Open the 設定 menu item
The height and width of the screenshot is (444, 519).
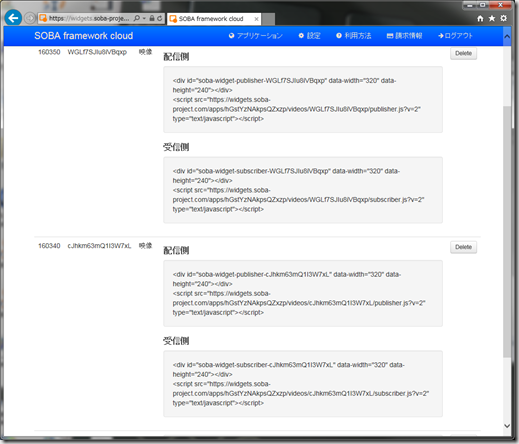pyautogui.click(x=309, y=36)
